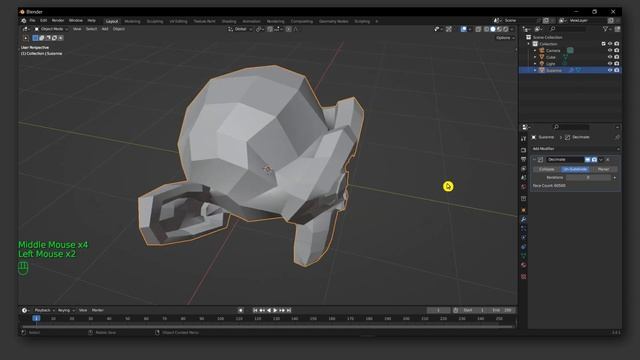The width and height of the screenshot is (640, 360).
Task: Switch to the Animation workspace tab
Action: point(251,21)
